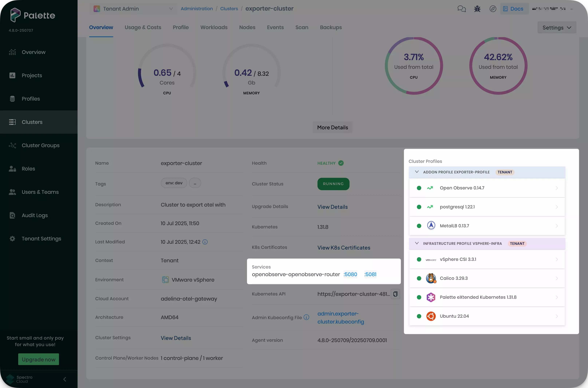Expand the Calico 3.29.3 row chevron
Viewport: 588px width, 388px height.
[x=557, y=278]
